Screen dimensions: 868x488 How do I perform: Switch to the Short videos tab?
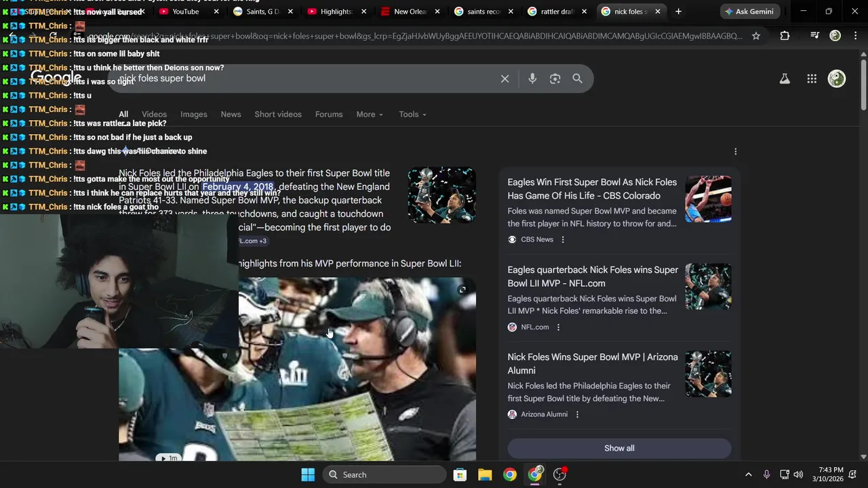pyautogui.click(x=278, y=114)
